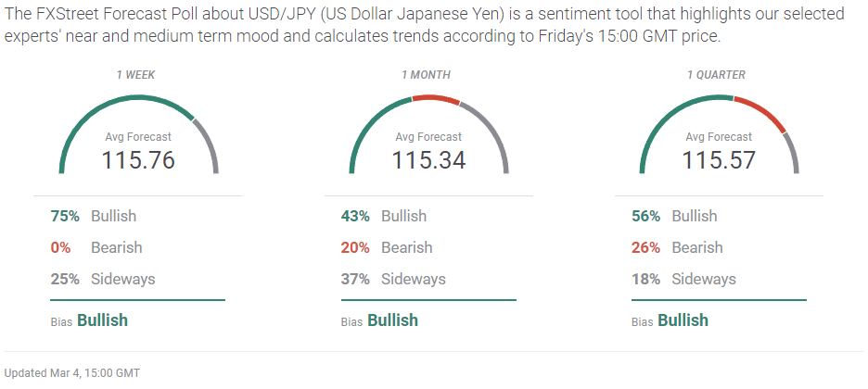Screen dimensions: 868x389
Task: Click the 43% Bullish row
Action: point(384,216)
